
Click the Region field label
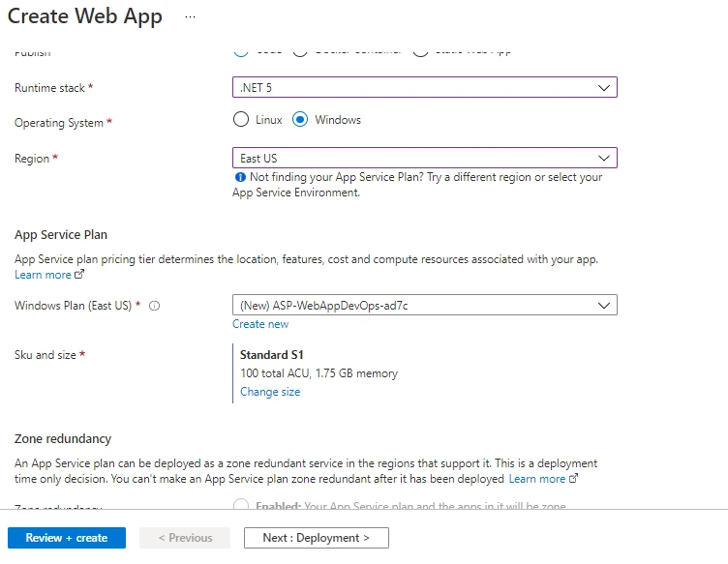(32, 159)
